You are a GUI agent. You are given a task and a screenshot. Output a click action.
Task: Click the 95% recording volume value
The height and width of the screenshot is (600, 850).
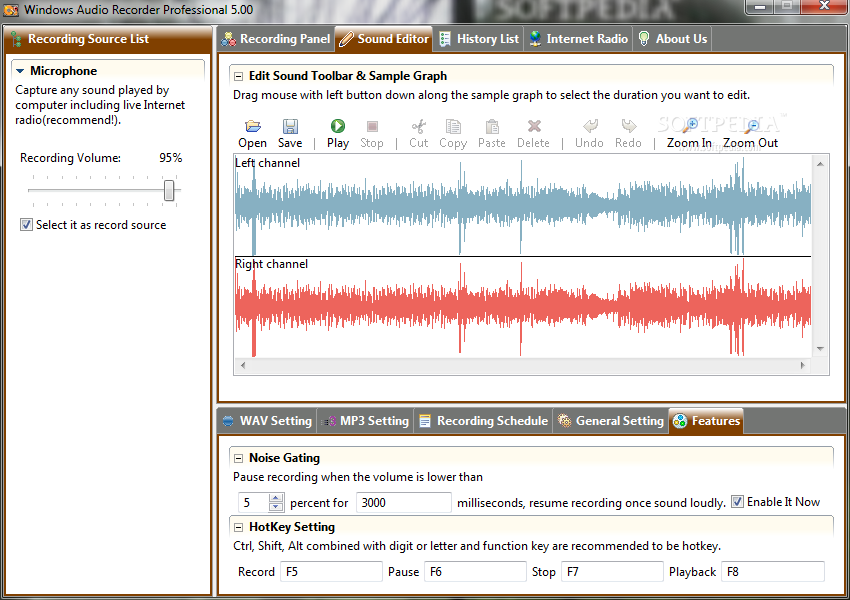(x=170, y=158)
